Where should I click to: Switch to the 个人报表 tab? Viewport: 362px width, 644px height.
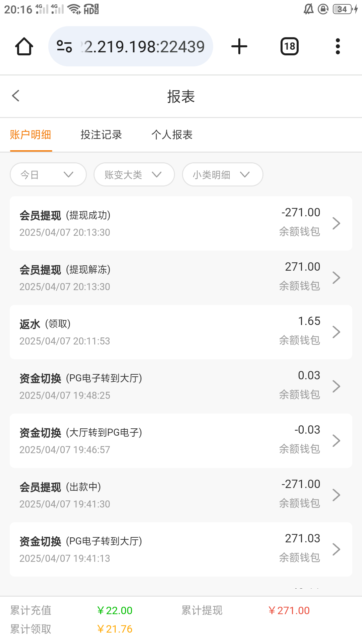coord(172,135)
